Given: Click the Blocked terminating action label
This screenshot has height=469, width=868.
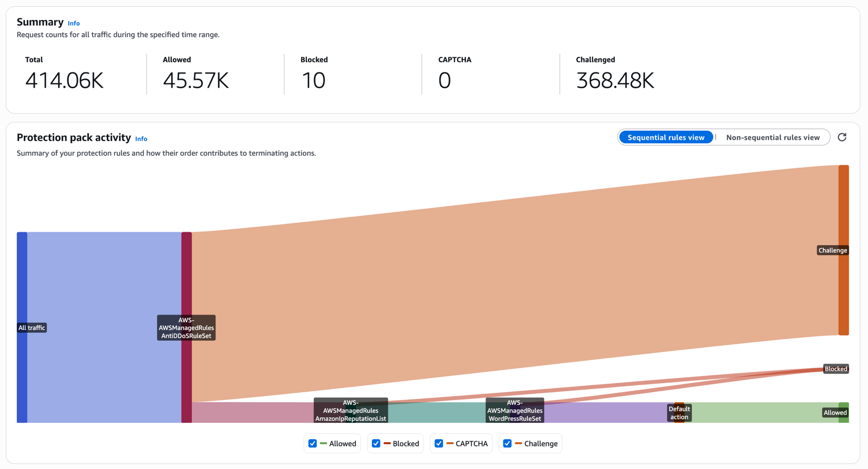Looking at the screenshot, I should point(835,369).
